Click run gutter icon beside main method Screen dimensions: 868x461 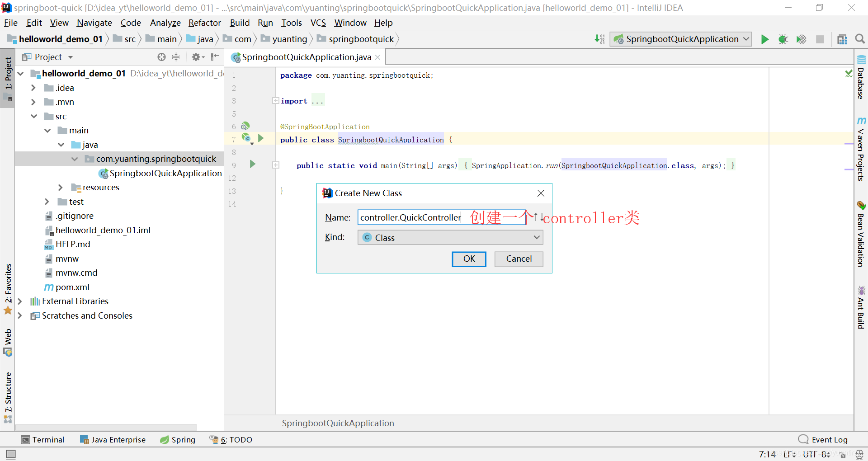253,164
